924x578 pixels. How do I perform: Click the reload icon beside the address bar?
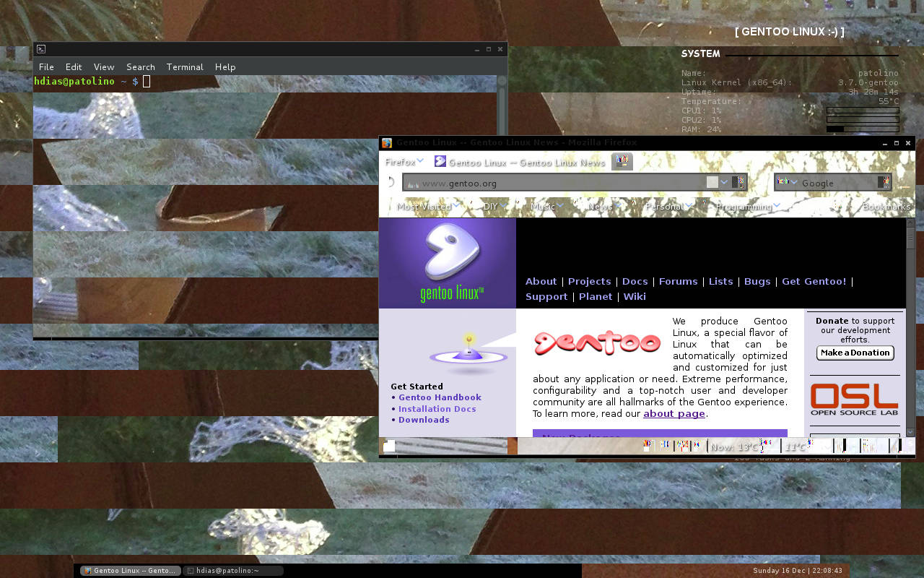391,182
